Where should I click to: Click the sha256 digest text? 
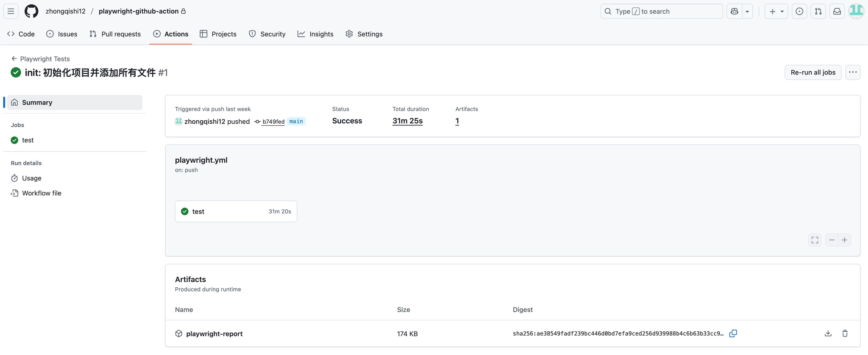point(618,334)
